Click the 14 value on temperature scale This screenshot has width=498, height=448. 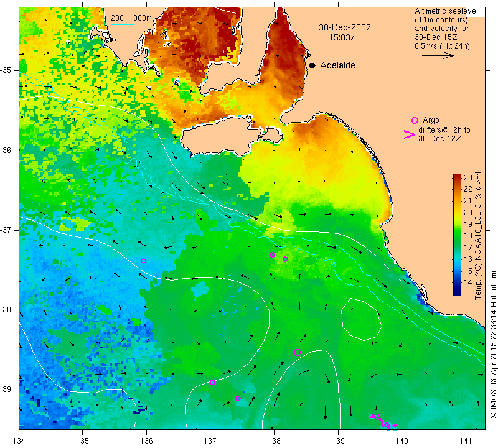(x=468, y=282)
